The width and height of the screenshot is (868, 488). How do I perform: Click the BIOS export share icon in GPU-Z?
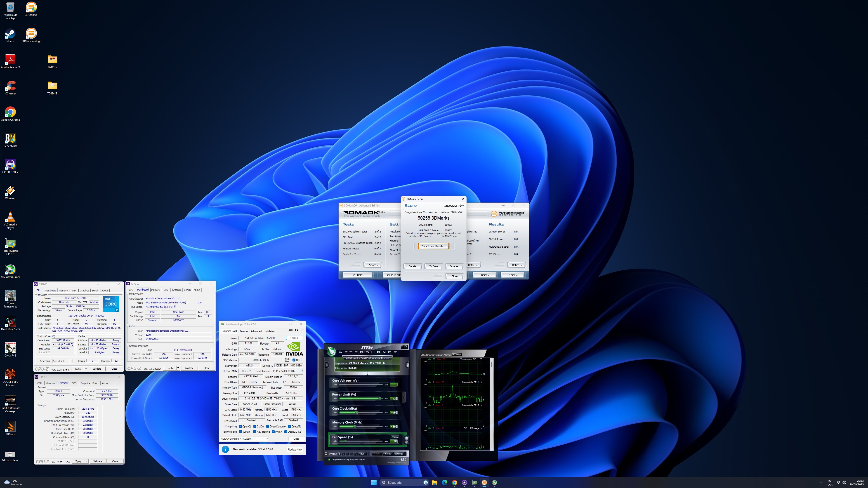[x=288, y=360]
